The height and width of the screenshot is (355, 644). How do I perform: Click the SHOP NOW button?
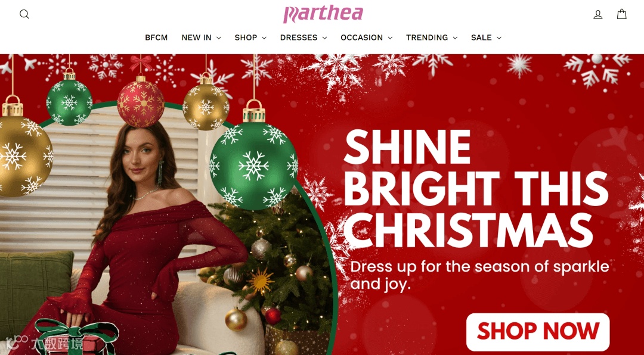[538, 332]
